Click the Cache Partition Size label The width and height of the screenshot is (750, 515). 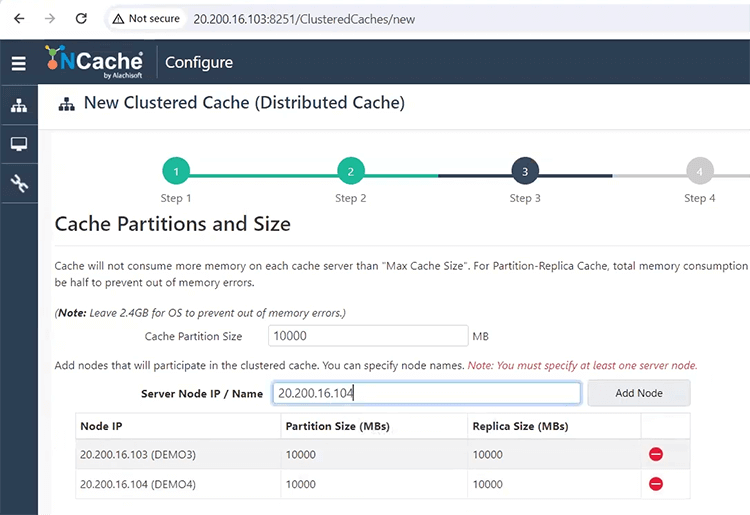coord(193,337)
